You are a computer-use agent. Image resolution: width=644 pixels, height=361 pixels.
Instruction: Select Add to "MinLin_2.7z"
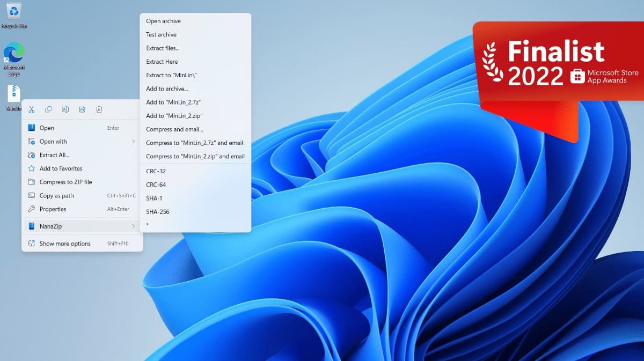coord(173,102)
